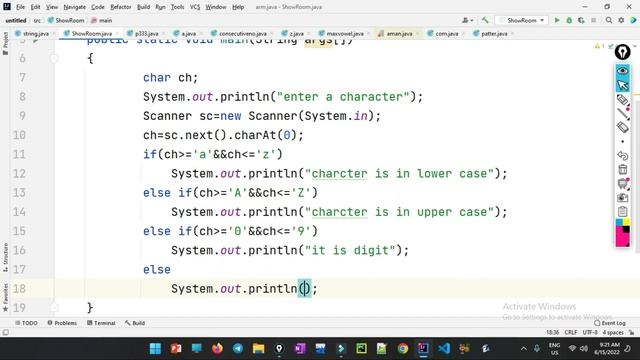
Task: Take a screenshot with camera icon
Action: (x=622, y=198)
